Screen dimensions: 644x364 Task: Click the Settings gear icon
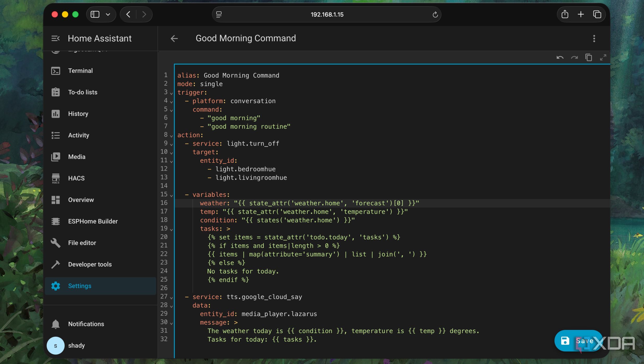pyautogui.click(x=55, y=286)
